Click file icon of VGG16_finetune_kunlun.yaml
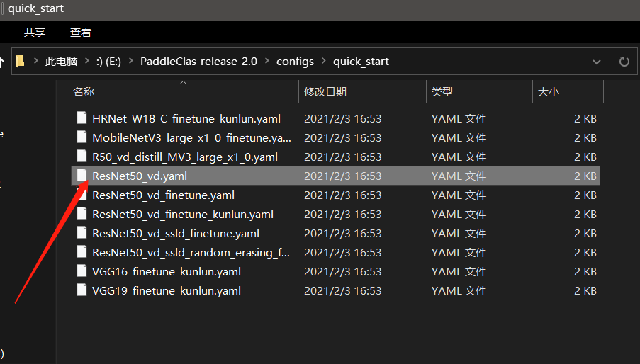Screen dimensions: 640x364 82,271
